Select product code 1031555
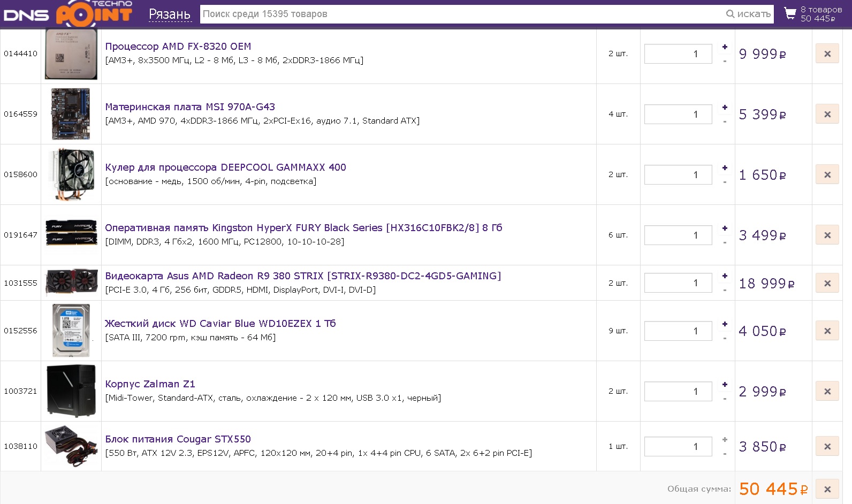This screenshot has width=852, height=504. pos(20,283)
